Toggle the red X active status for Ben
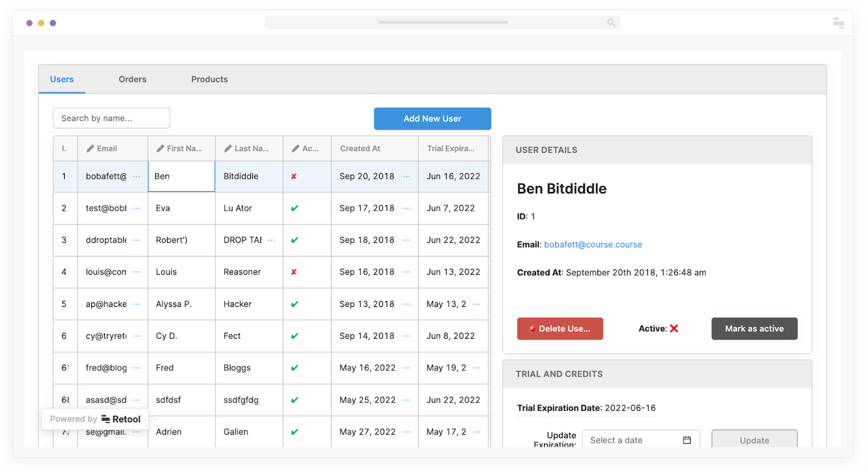 point(293,176)
